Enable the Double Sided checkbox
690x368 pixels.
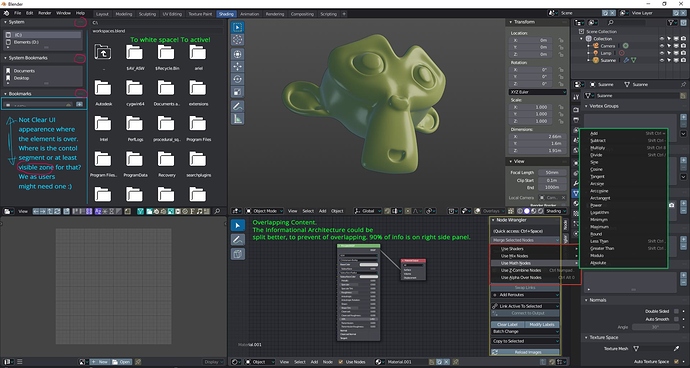tap(676, 311)
